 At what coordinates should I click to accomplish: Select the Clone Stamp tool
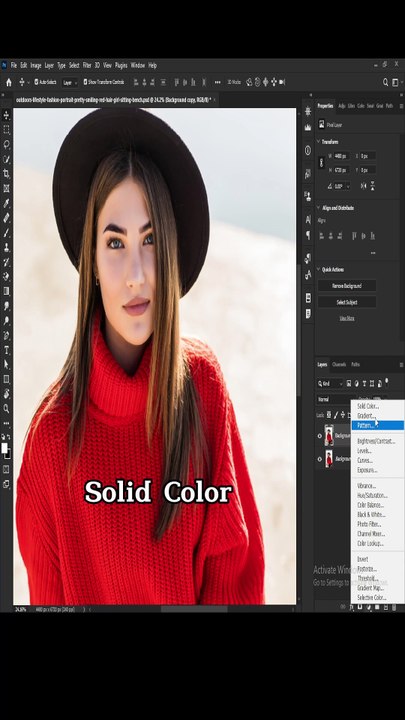coord(6,247)
